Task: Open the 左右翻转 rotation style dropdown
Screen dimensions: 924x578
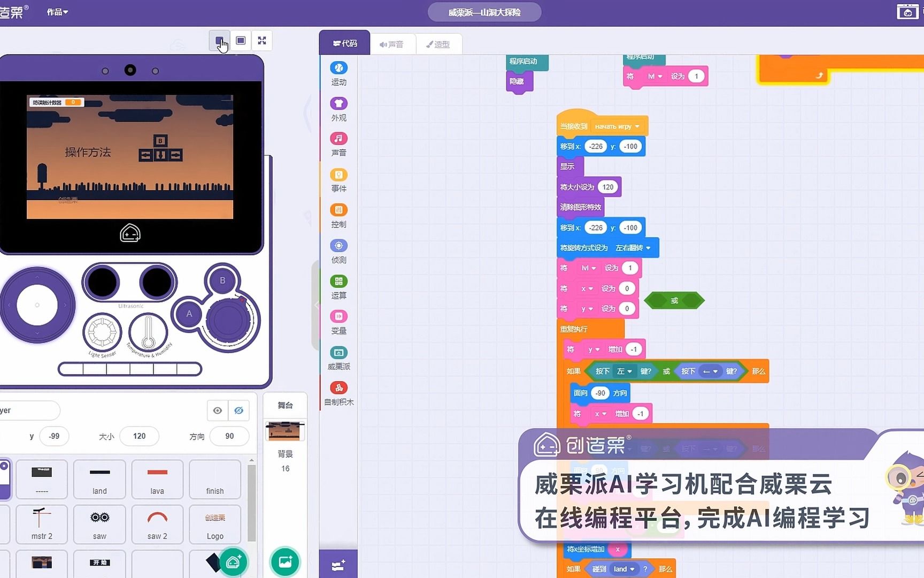Action: click(634, 248)
